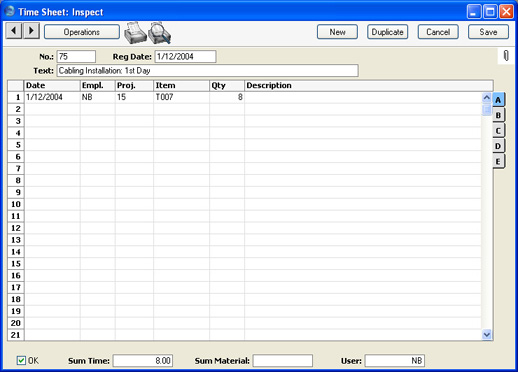Close the Time Sheet window
The width and height of the screenshot is (518, 372).
(x=506, y=12)
